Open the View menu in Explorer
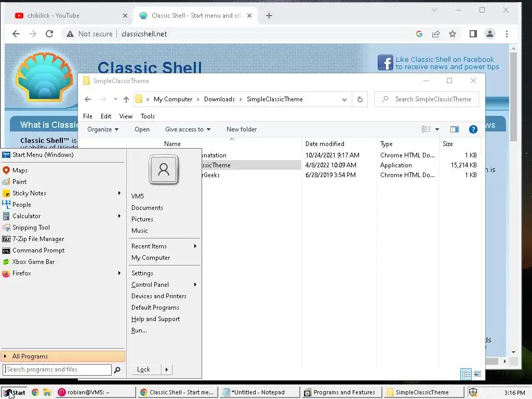The width and height of the screenshot is (532, 399). point(126,116)
